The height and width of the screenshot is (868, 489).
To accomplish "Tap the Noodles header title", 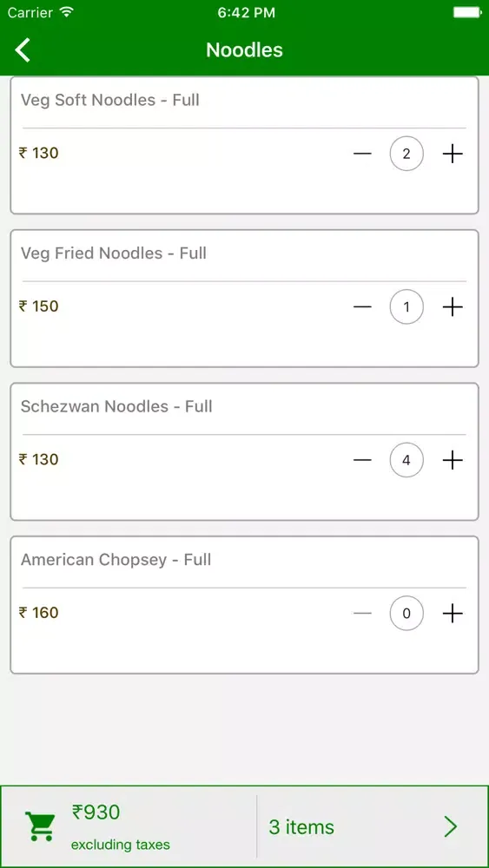I will pos(244,49).
